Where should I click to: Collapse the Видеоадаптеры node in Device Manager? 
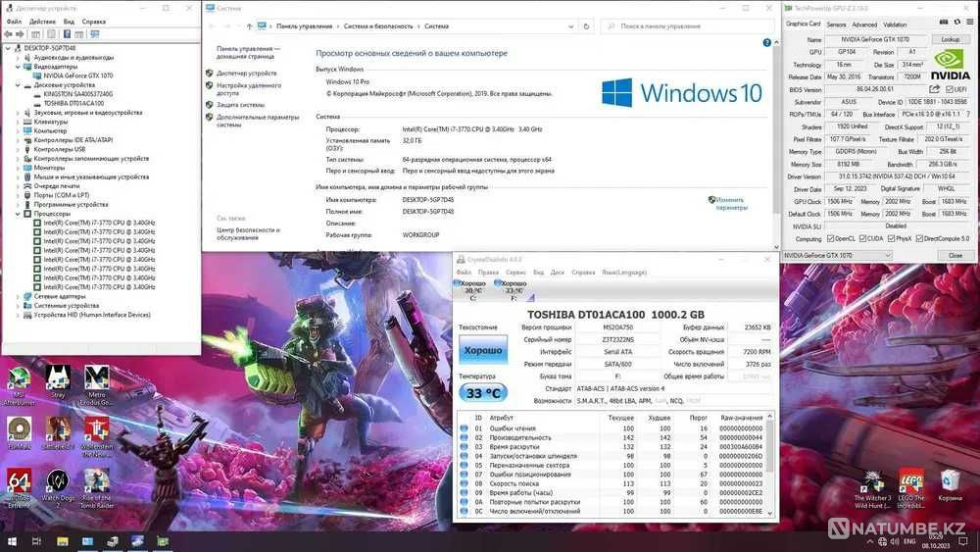(18, 67)
